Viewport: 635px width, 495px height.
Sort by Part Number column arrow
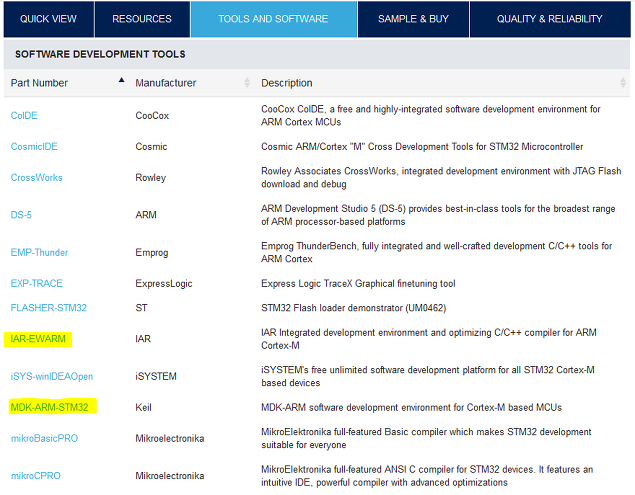point(121,80)
